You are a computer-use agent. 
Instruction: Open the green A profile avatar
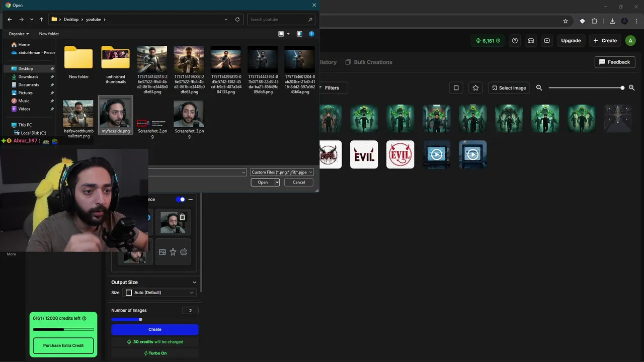[630, 41]
